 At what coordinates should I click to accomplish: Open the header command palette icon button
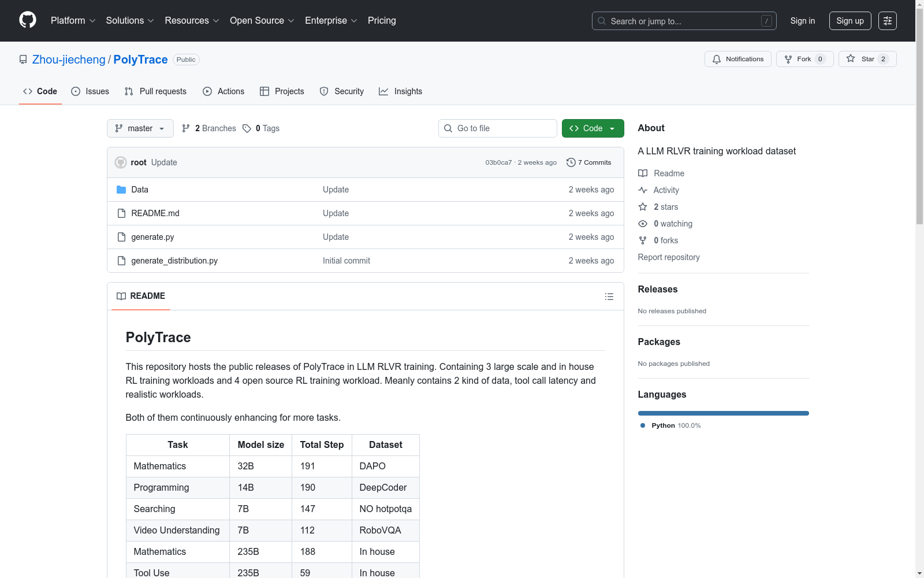(888, 21)
